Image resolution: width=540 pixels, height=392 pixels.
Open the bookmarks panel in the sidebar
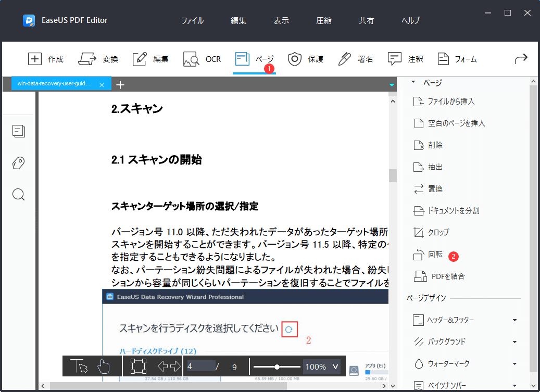tap(19, 163)
